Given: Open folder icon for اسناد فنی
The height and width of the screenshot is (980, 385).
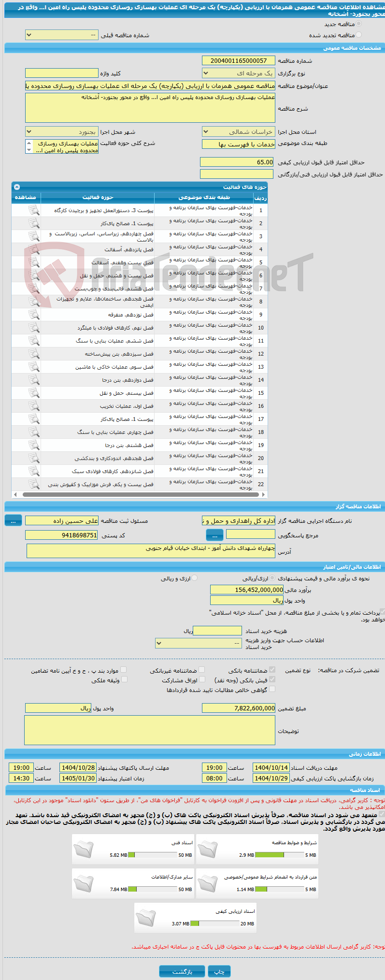Looking at the screenshot, I should click(84, 849).
